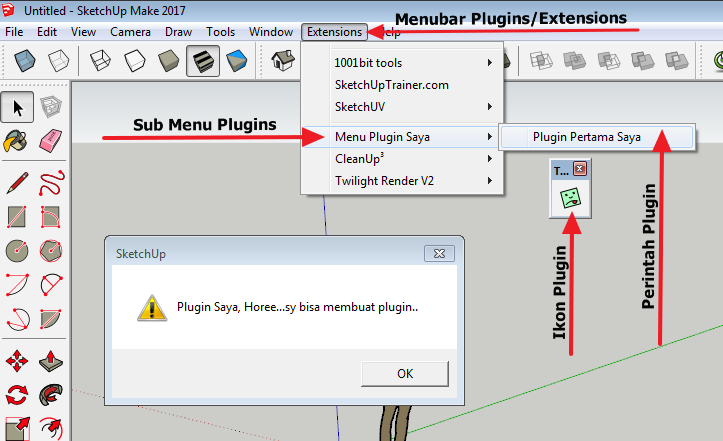This screenshot has width=723, height=441.
Task: Switch to Monochrome face style
Action: click(237, 60)
